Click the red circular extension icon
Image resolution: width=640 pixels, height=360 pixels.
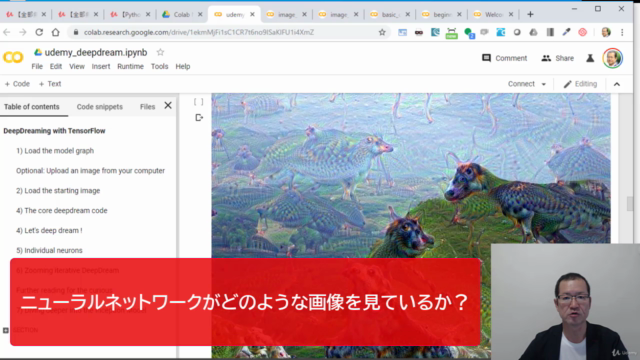tap(582, 32)
